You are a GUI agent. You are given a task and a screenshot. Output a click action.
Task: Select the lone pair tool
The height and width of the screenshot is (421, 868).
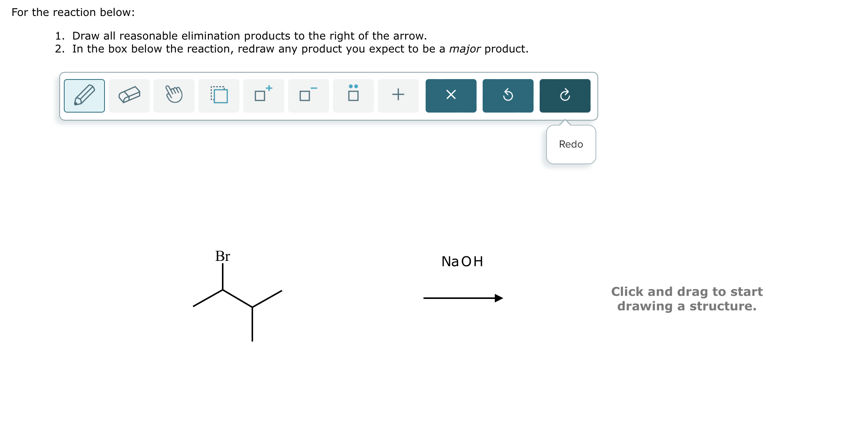click(x=353, y=95)
